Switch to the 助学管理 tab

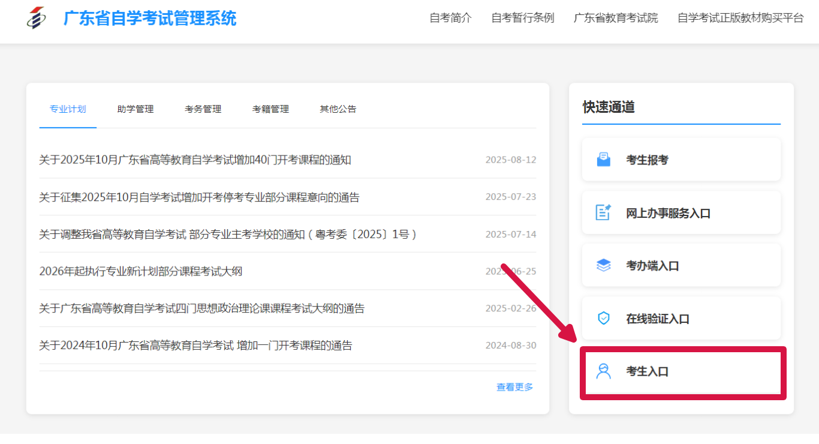(135, 109)
